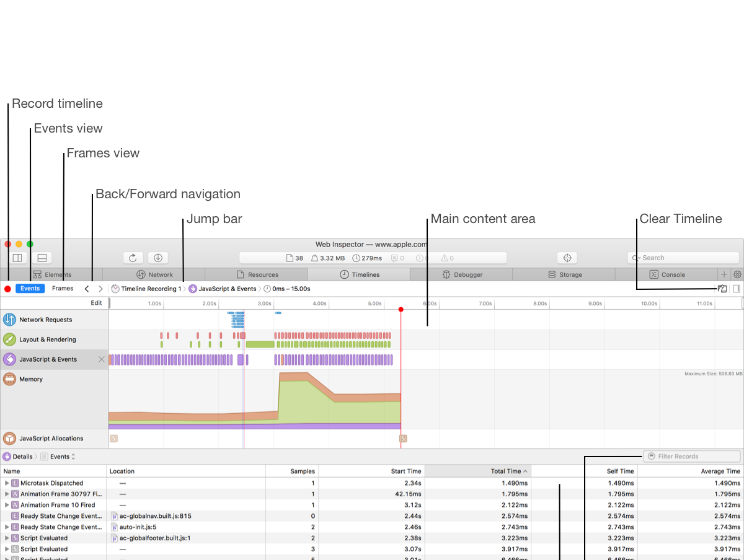
Task: Open the Web Inspector settings gear
Action: 737,274
